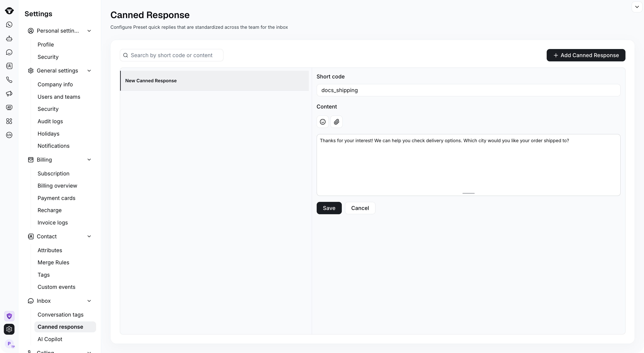The height and width of the screenshot is (353, 644).
Task: Insert an emoji into the content
Action: (x=322, y=122)
